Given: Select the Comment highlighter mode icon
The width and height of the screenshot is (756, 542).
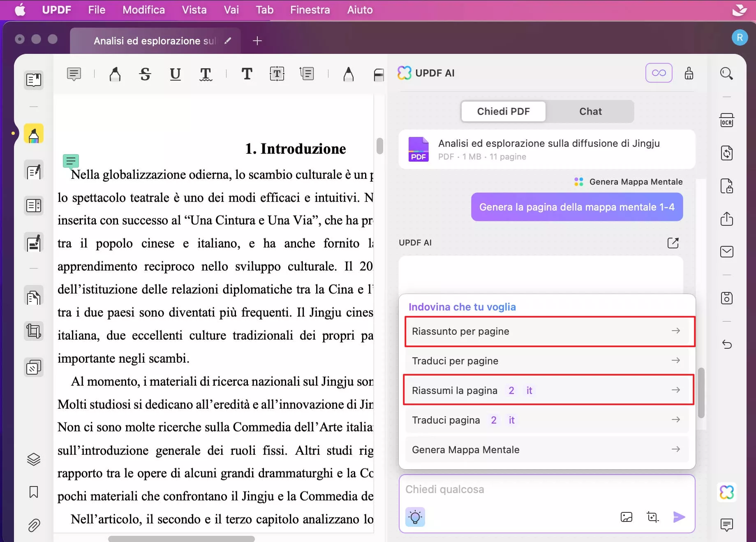Looking at the screenshot, I should (34, 134).
